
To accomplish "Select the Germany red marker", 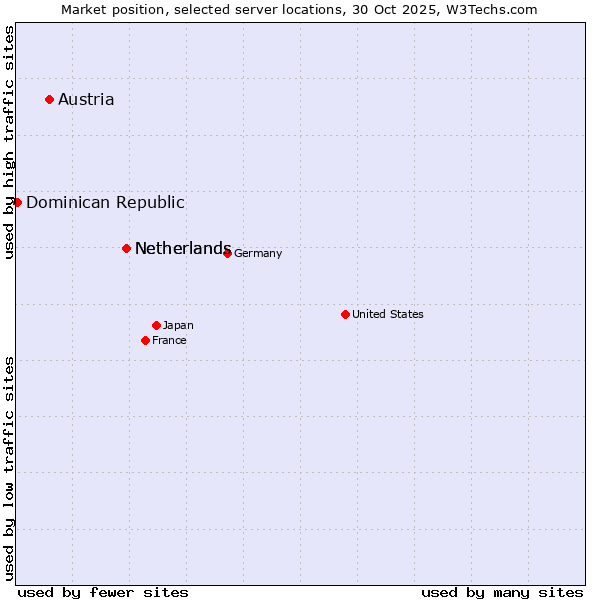I will [x=228, y=253].
